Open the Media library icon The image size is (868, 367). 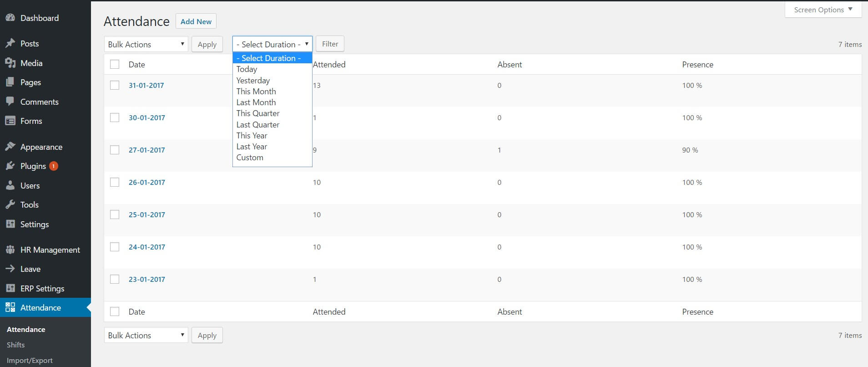pyautogui.click(x=10, y=63)
